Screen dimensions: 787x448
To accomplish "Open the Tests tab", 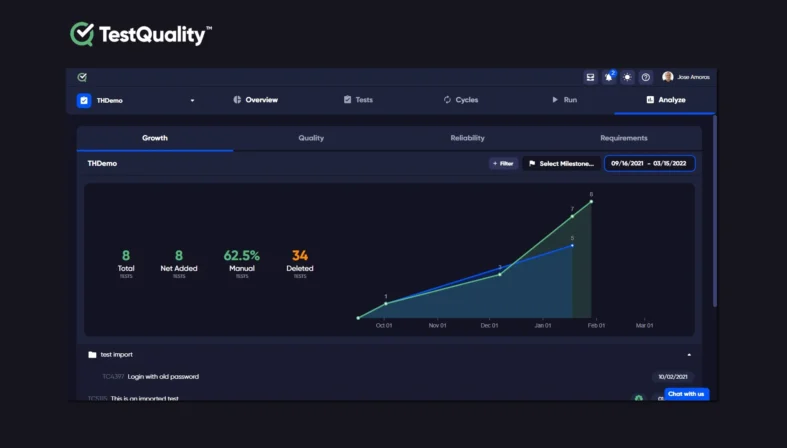I will (358, 100).
